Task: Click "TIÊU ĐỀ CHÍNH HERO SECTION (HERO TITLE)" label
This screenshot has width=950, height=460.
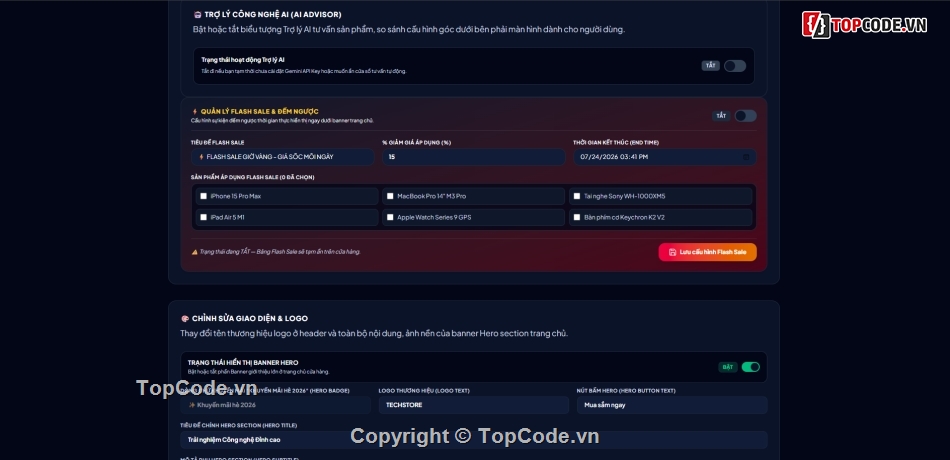Action: pyautogui.click(x=239, y=425)
